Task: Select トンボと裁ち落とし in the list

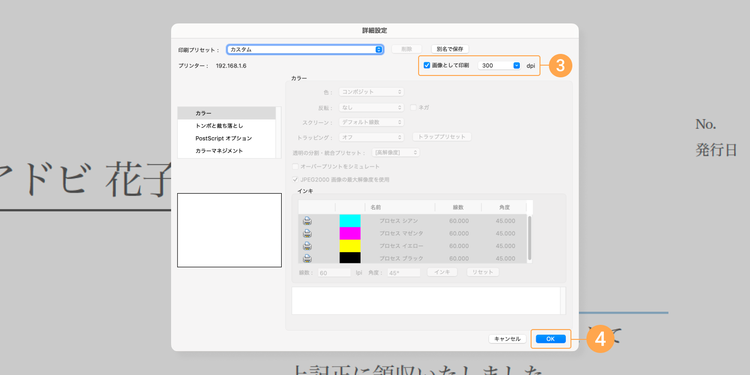Action: [227, 126]
